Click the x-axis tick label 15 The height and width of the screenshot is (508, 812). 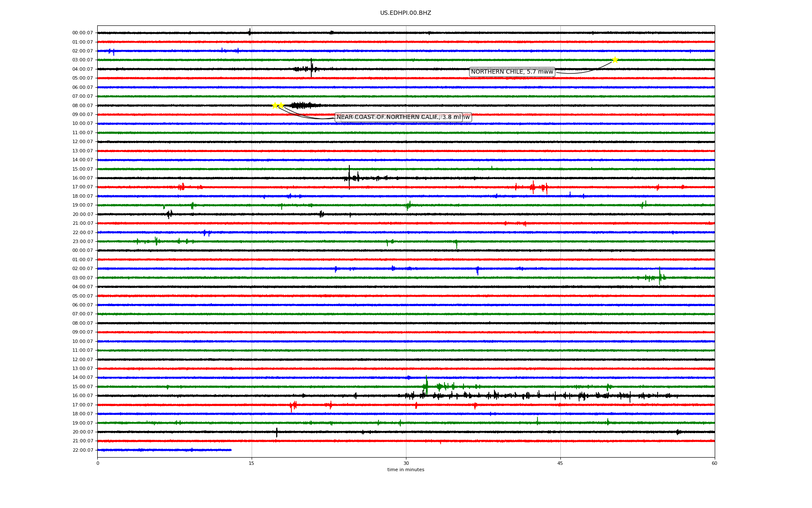[252, 463]
